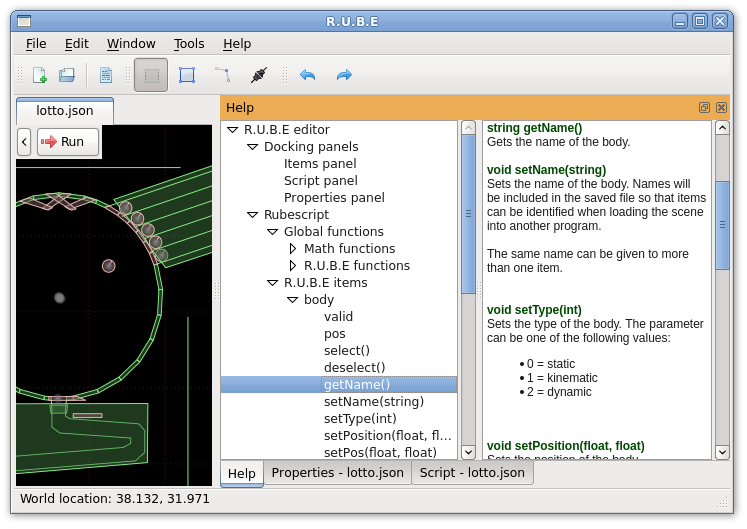Expand the R.U.B.E functions tree node
The image size is (747, 529).
click(293, 266)
